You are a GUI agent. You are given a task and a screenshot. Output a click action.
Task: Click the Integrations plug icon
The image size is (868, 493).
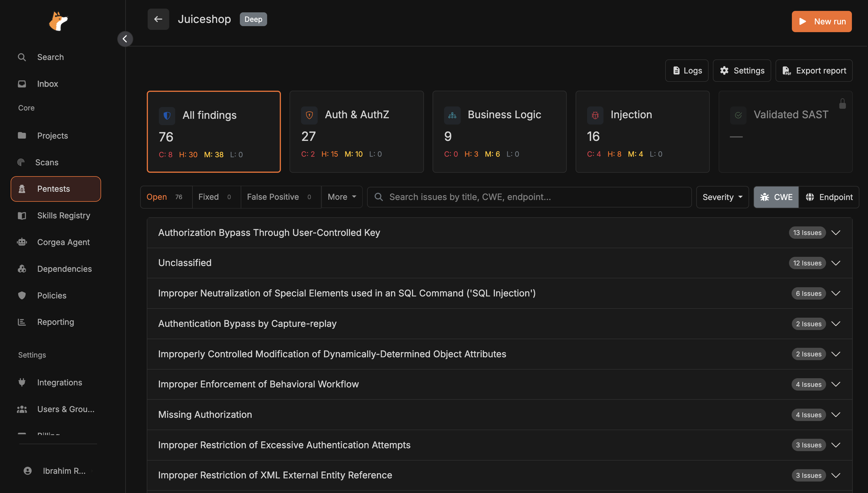click(x=22, y=382)
